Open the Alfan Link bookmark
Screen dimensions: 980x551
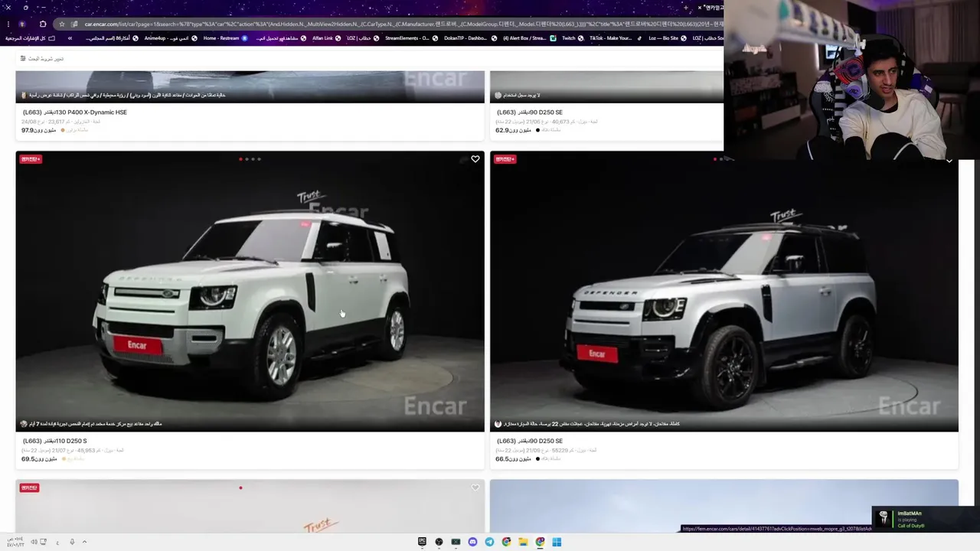326,38
